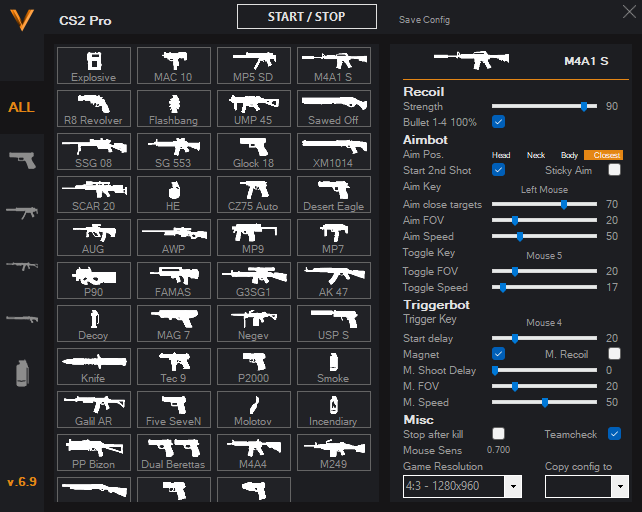Choose the AWP sniper tile

(174, 238)
